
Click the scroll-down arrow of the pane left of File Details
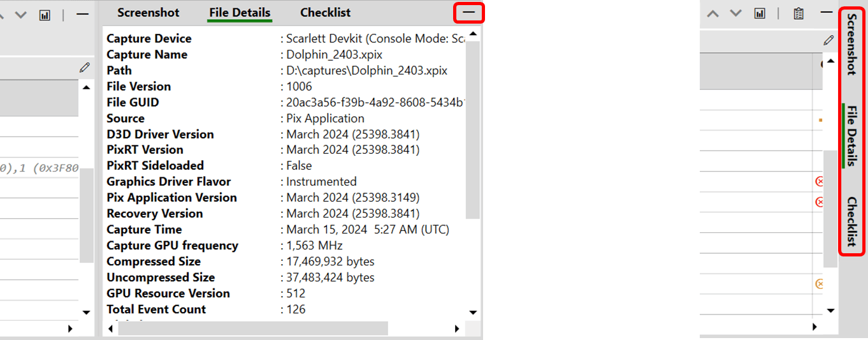click(87, 313)
